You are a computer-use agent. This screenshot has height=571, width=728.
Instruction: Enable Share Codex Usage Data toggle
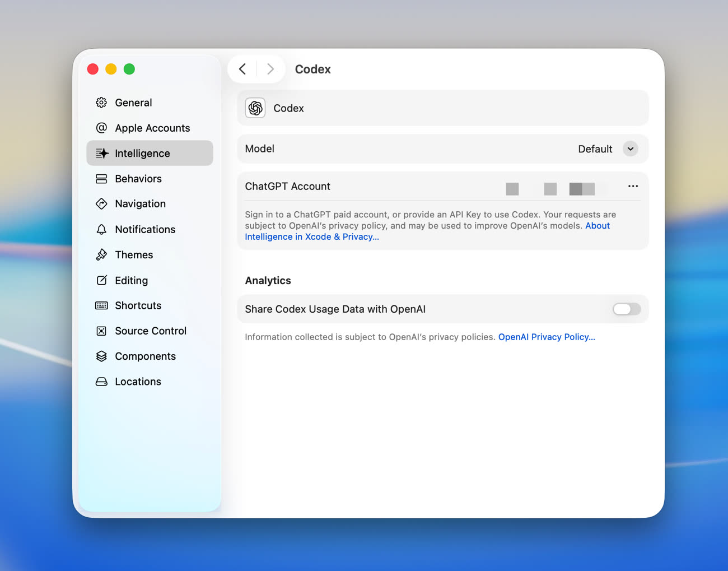pyautogui.click(x=626, y=309)
